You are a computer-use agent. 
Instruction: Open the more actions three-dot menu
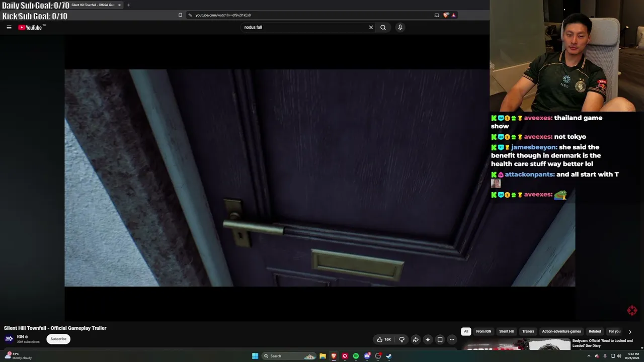[x=452, y=339]
